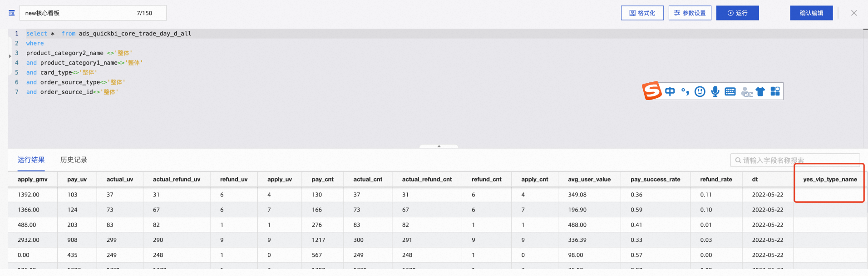
Task: Click 确认编辑 to confirm edit
Action: point(811,13)
